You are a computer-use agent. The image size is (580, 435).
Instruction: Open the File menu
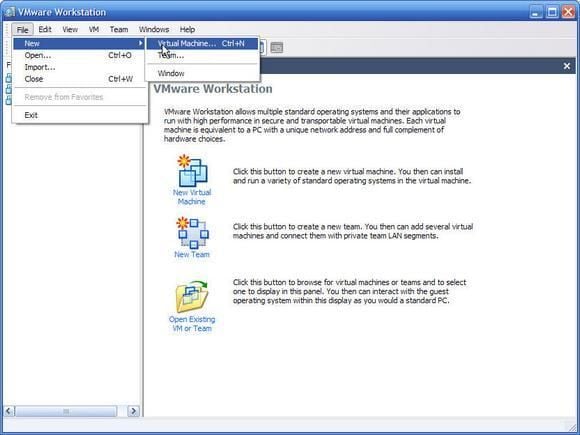point(23,30)
